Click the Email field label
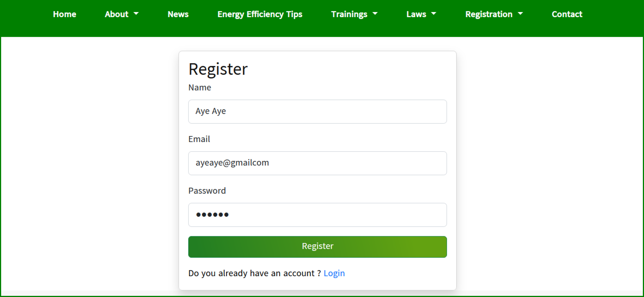 (199, 139)
